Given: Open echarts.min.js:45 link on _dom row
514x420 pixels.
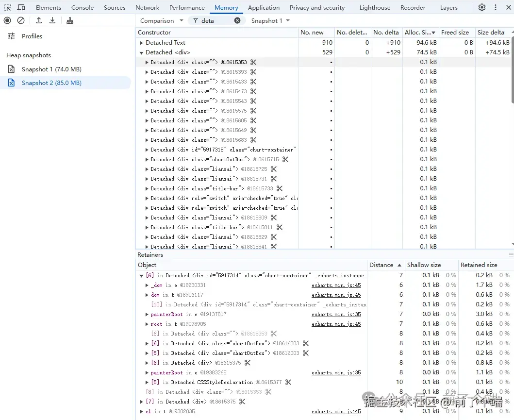Looking at the screenshot, I should (x=336, y=285).
